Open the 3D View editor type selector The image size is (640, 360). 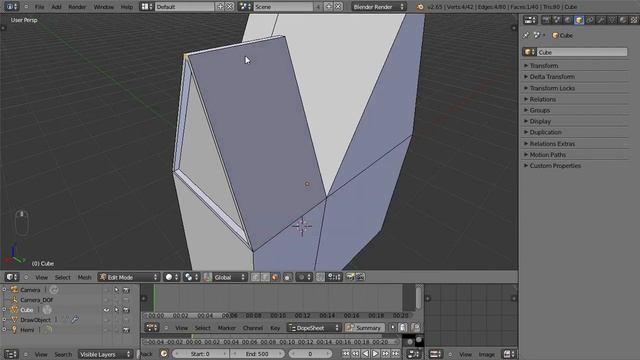[x=11, y=277]
